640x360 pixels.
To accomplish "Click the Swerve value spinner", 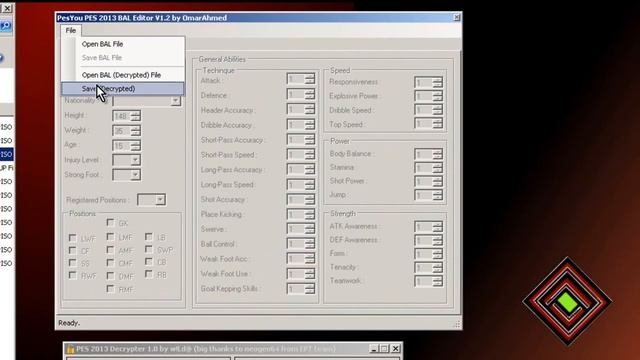I will pos(310,229).
